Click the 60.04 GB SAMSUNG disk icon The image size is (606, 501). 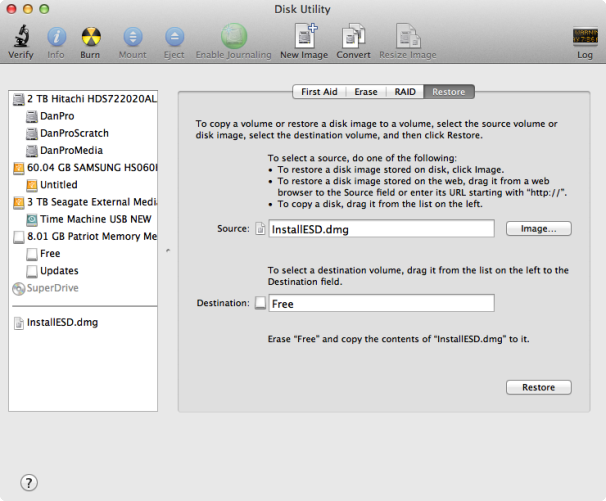tap(19, 168)
